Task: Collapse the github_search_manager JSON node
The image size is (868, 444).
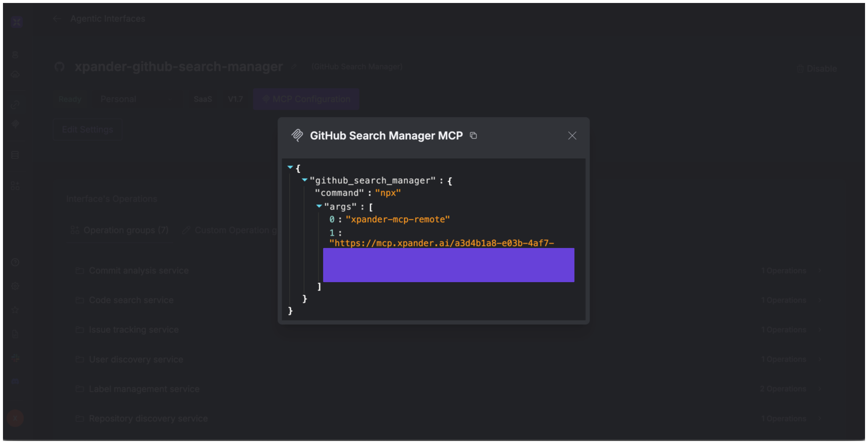Action: (x=304, y=180)
